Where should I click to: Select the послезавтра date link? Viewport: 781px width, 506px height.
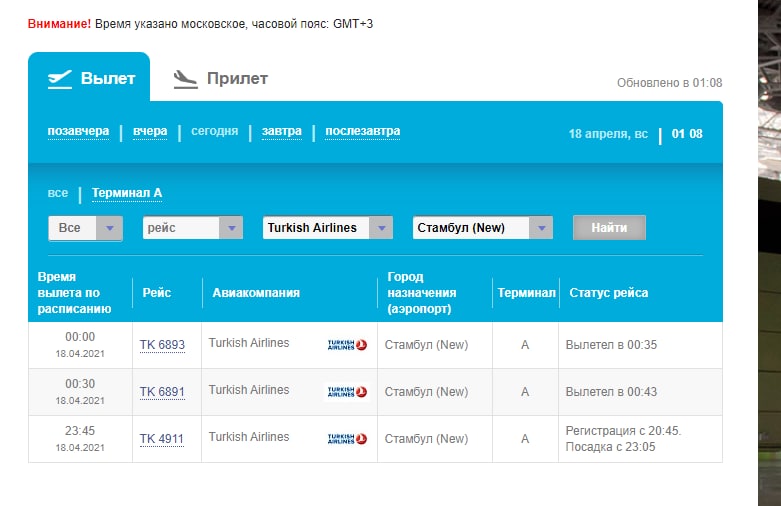pyautogui.click(x=363, y=131)
